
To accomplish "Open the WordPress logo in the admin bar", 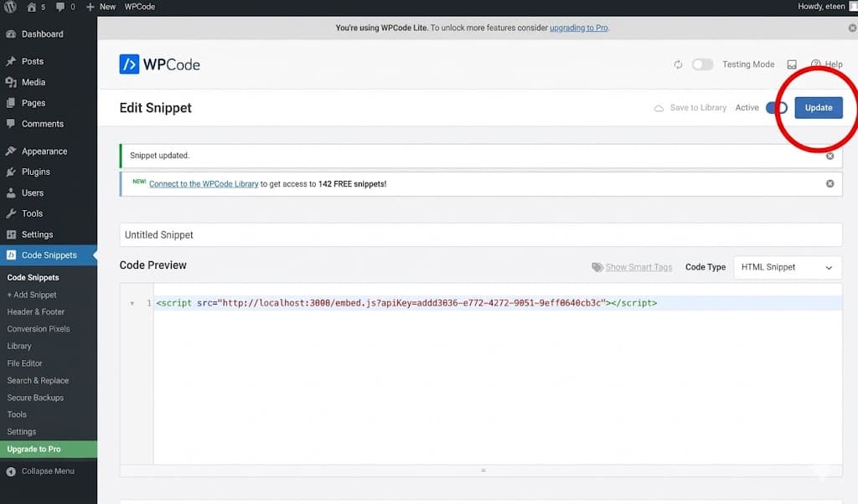I will click(10, 7).
